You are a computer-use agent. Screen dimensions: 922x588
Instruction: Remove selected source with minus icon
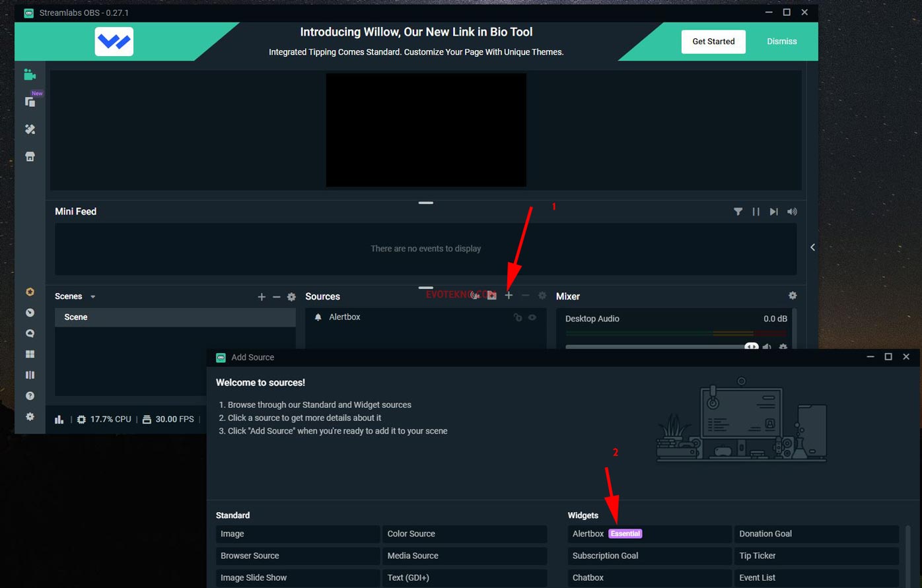tap(526, 296)
